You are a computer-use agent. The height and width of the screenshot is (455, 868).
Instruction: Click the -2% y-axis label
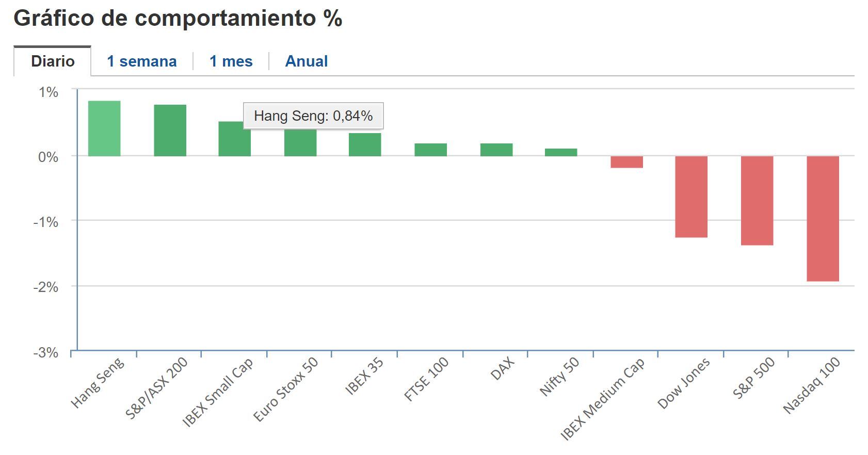46,287
